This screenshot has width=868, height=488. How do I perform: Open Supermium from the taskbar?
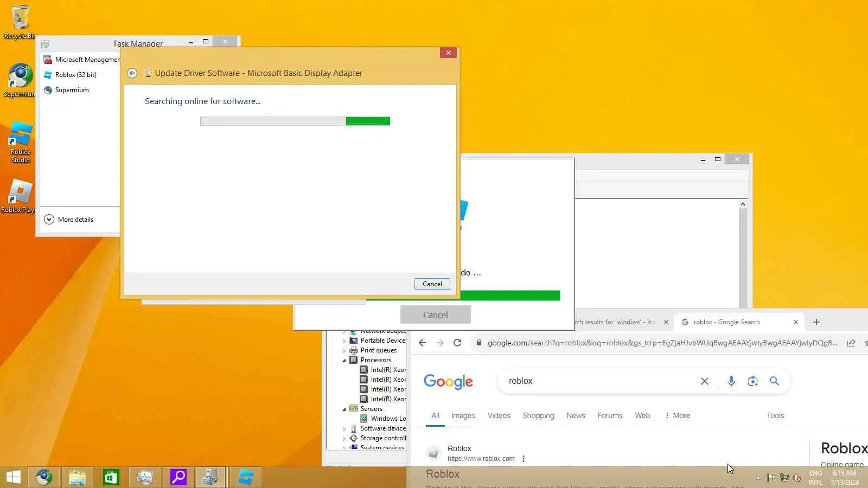[x=44, y=477]
